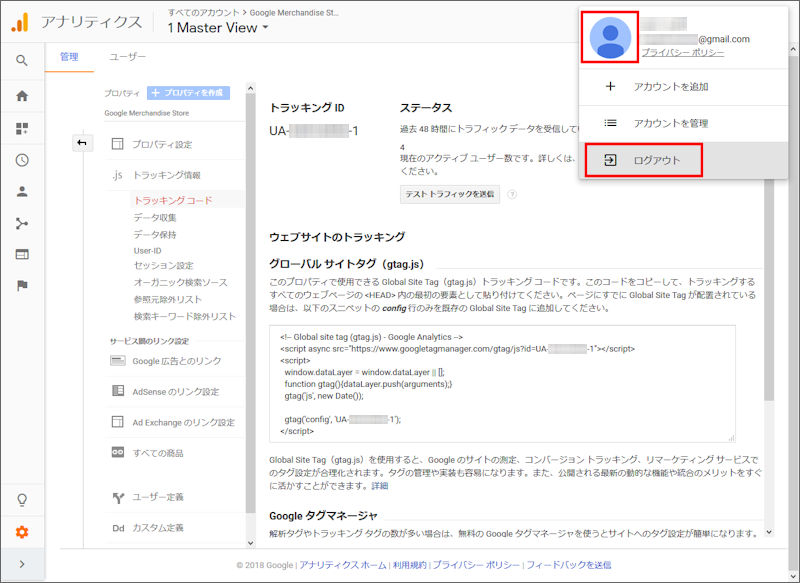Open プライバシー ポリシー link in account popup
800x583 pixels.
point(683,53)
